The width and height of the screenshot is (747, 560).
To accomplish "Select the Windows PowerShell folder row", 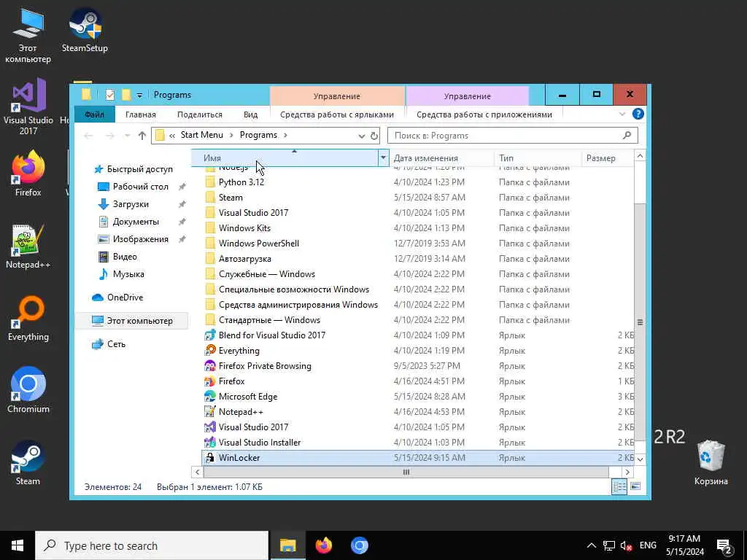I will pyautogui.click(x=418, y=244).
